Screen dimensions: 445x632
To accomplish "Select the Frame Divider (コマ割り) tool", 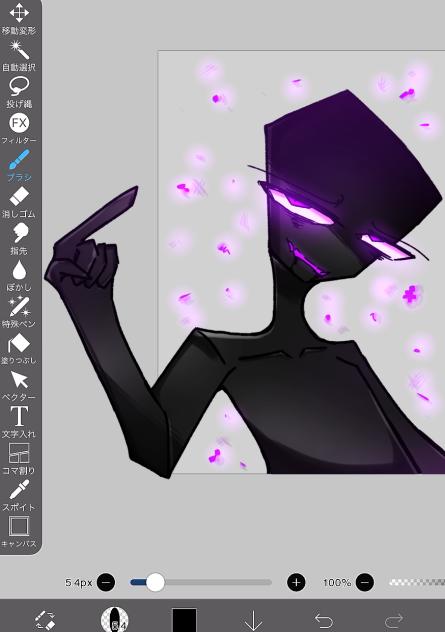I will pyautogui.click(x=19, y=459).
